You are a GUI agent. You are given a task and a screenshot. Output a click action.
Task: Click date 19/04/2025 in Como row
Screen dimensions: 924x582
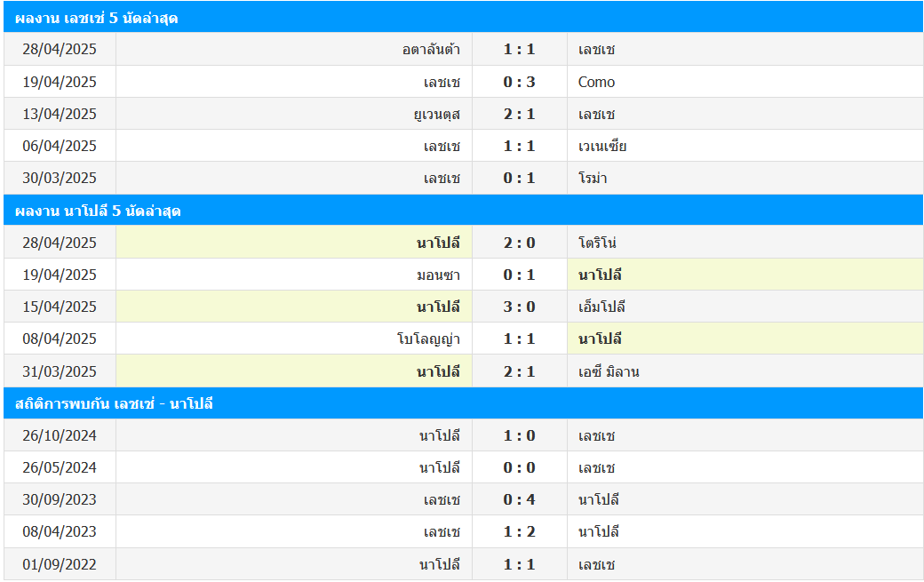[x=60, y=82]
